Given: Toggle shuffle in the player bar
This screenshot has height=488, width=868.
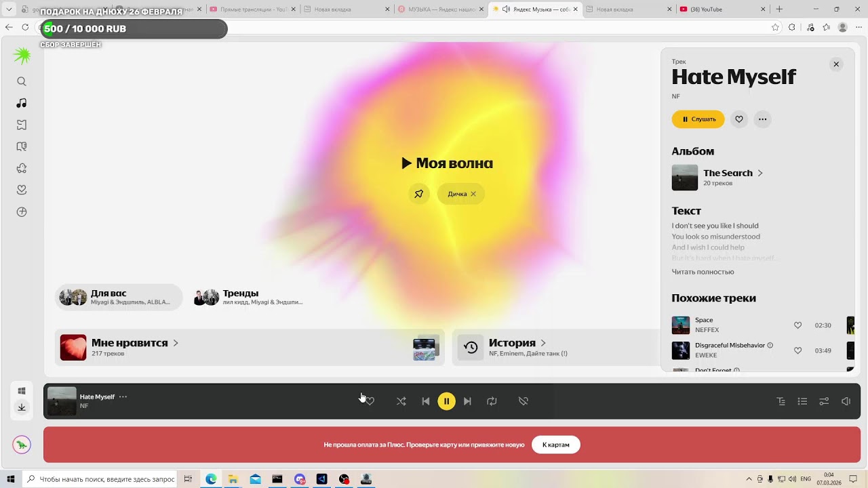Looking at the screenshot, I should [x=401, y=401].
